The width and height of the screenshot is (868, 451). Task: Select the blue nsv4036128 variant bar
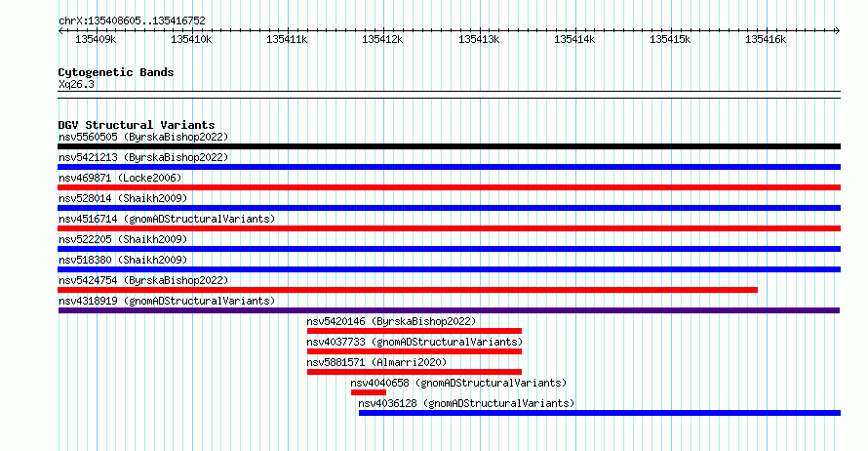600,413
